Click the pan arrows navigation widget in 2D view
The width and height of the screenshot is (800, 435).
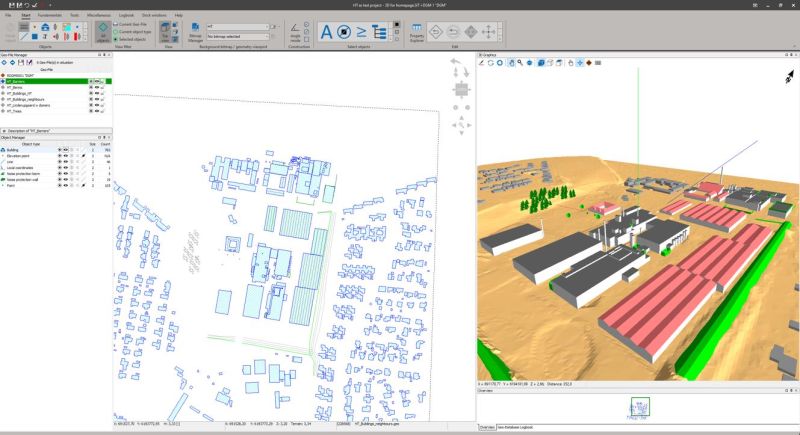click(461, 125)
